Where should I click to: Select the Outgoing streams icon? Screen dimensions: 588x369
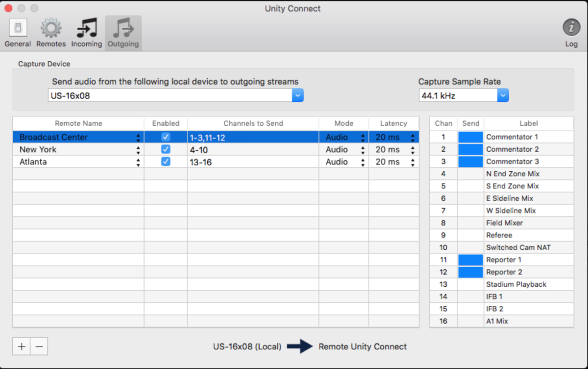(123, 33)
